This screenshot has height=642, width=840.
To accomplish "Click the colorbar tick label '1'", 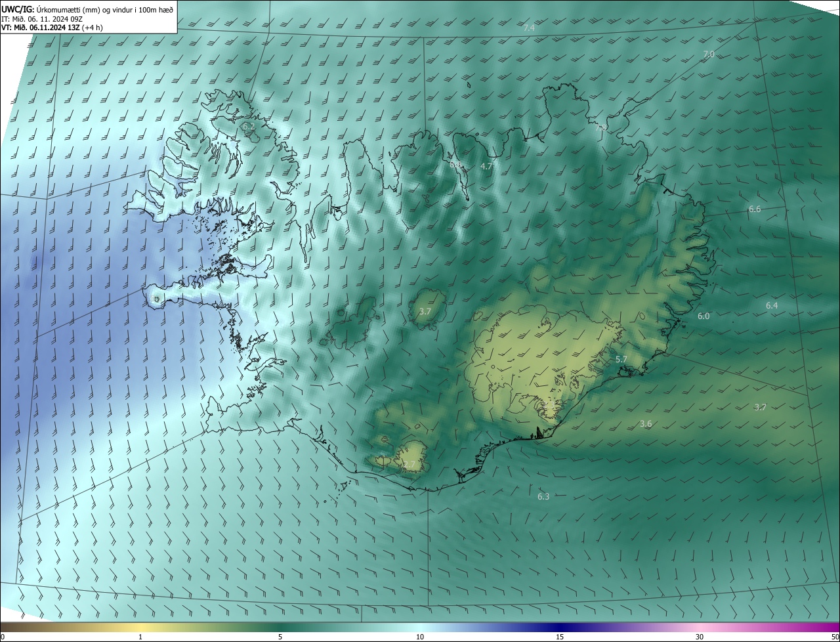I will [x=140, y=637].
